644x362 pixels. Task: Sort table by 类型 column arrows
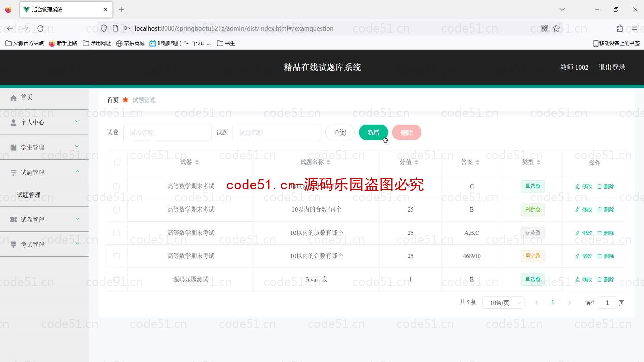click(538, 162)
